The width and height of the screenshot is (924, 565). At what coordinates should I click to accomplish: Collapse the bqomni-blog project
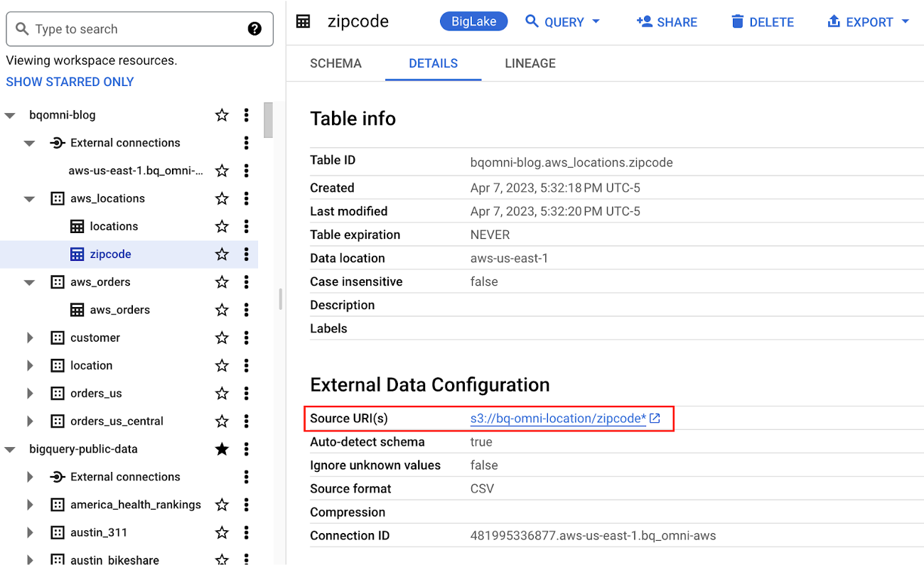(10, 115)
